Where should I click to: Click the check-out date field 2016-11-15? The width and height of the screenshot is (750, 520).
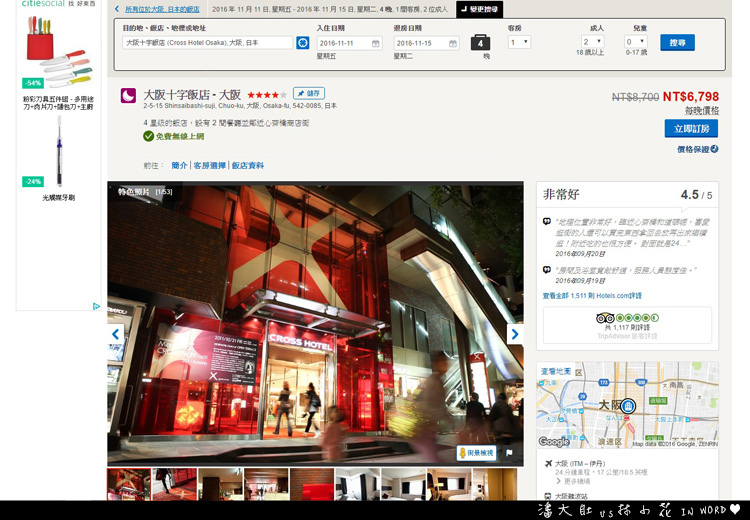coord(426,43)
